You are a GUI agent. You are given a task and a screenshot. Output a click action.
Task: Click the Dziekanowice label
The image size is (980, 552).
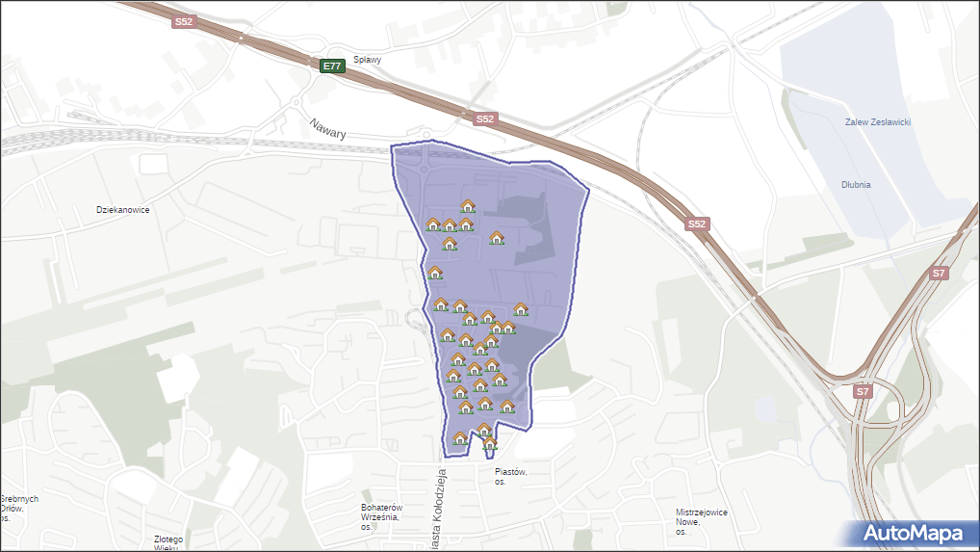[123, 209]
